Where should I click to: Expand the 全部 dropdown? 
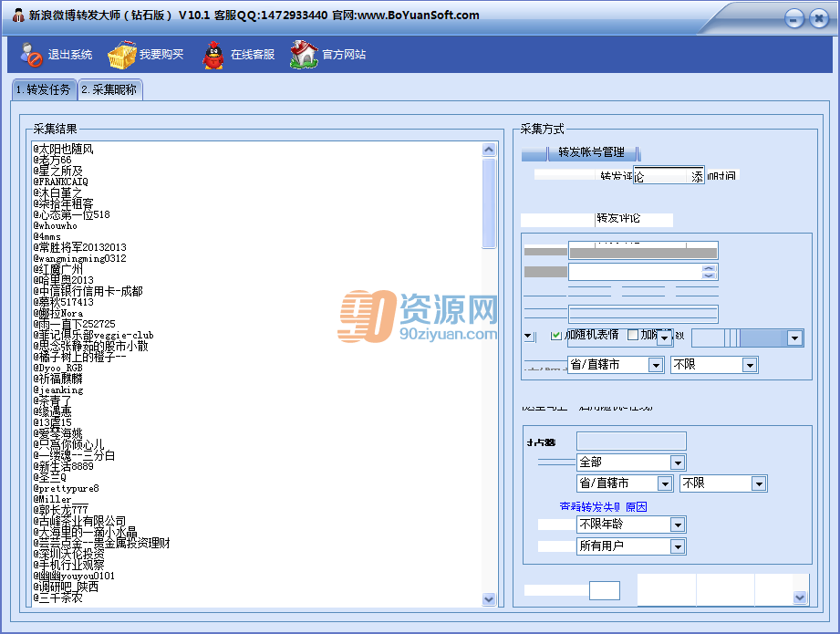tap(677, 463)
